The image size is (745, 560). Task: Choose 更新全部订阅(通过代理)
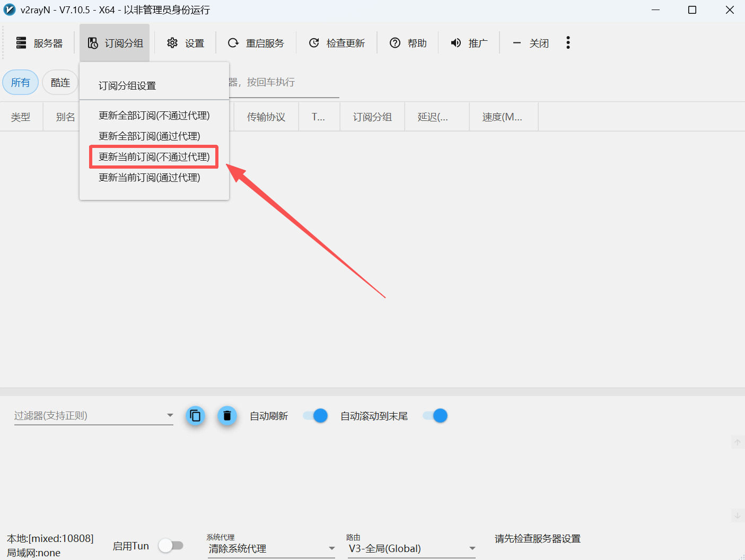(154, 136)
